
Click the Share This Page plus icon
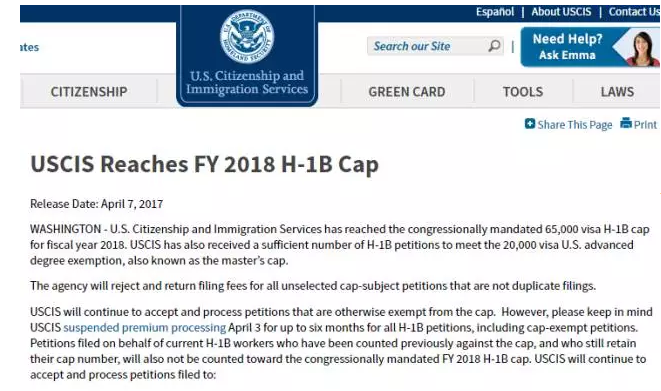(530, 123)
